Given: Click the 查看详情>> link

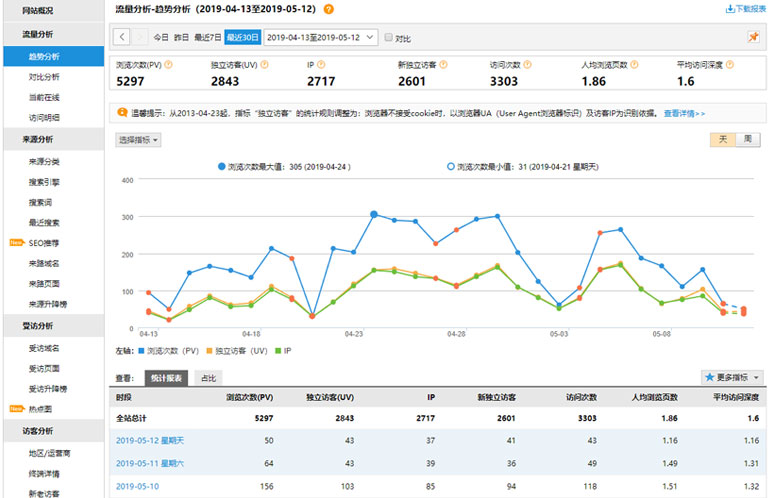Looking at the screenshot, I should tap(684, 113).
